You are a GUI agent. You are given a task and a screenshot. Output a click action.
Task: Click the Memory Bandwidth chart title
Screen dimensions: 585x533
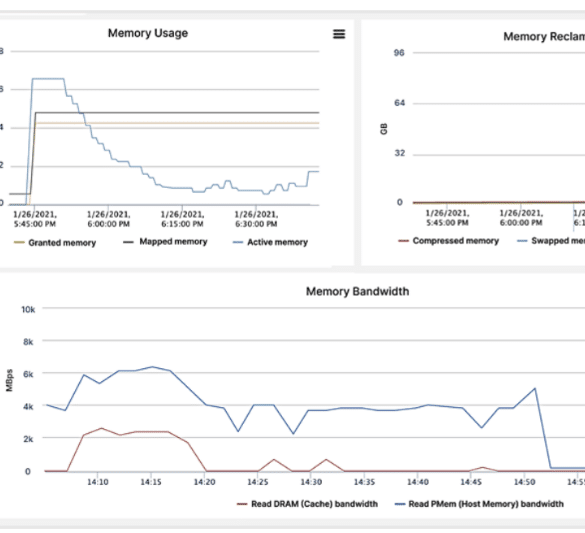[x=357, y=291]
